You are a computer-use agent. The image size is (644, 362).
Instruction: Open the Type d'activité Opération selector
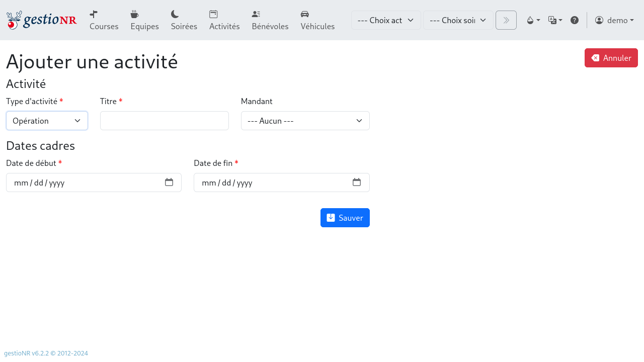pos(47,121)
